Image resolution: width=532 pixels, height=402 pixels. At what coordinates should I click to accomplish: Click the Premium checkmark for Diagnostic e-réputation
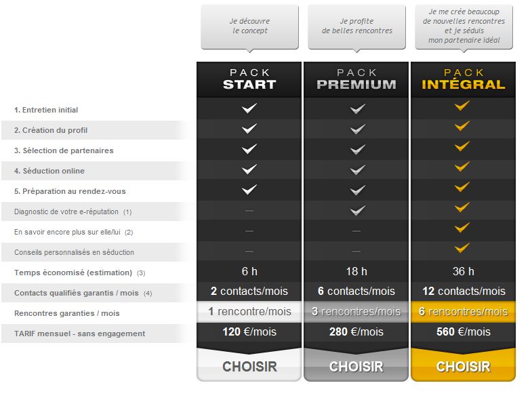(x=357, y=211)
